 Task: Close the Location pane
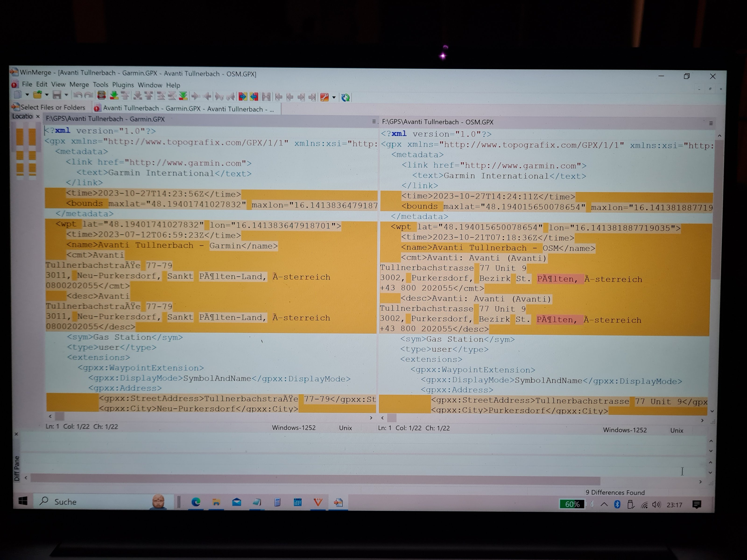click(38, 116)
